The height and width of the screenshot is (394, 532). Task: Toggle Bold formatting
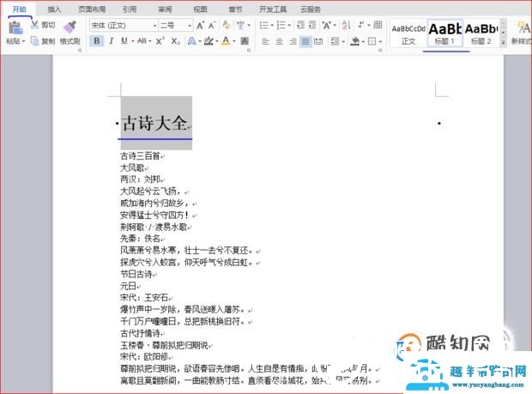pos(97,41)
